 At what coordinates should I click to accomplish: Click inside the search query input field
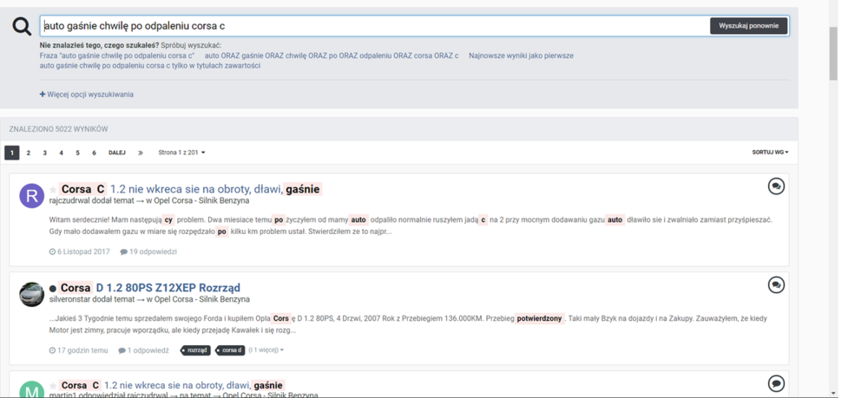pos(373,26)
